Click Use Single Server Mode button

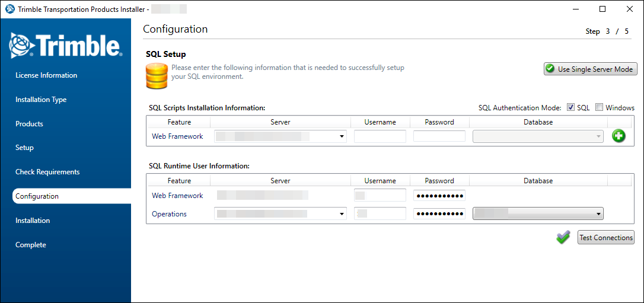click(x=590, y=69)
